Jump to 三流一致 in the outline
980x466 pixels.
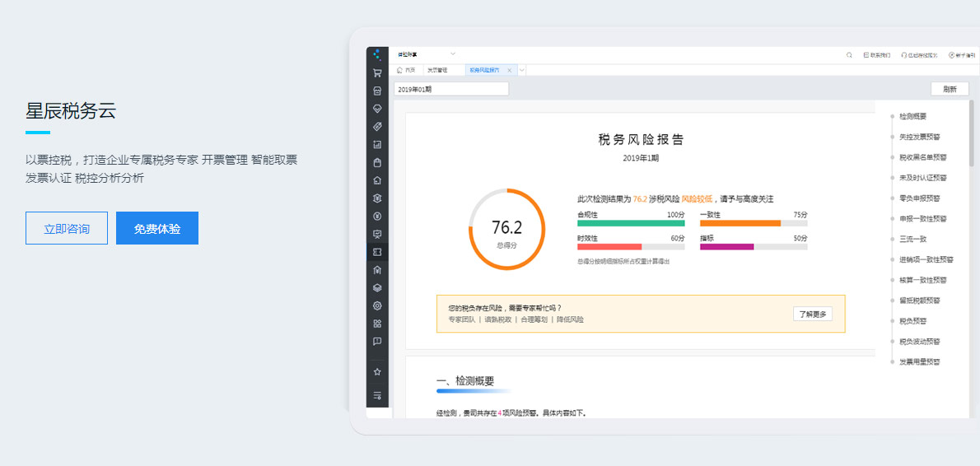(x=912, y=240)
